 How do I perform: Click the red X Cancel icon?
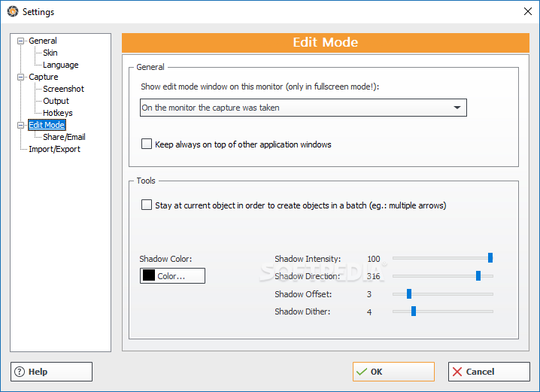point(457,372)
